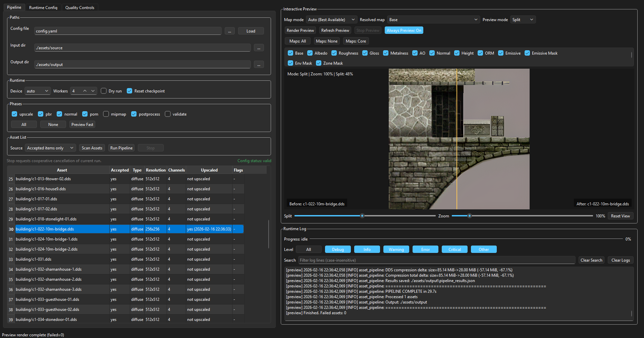Click the browse button for Config file

coord(229,31)
